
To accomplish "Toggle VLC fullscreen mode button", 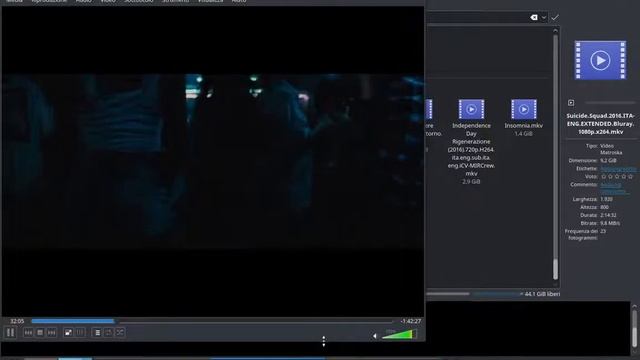I will tap(68, 333).
